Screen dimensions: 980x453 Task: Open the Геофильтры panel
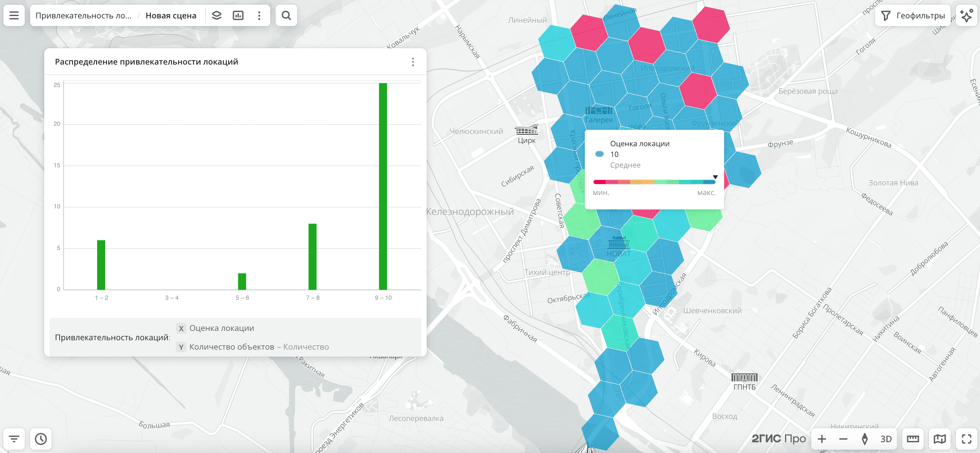click(913, 15)
